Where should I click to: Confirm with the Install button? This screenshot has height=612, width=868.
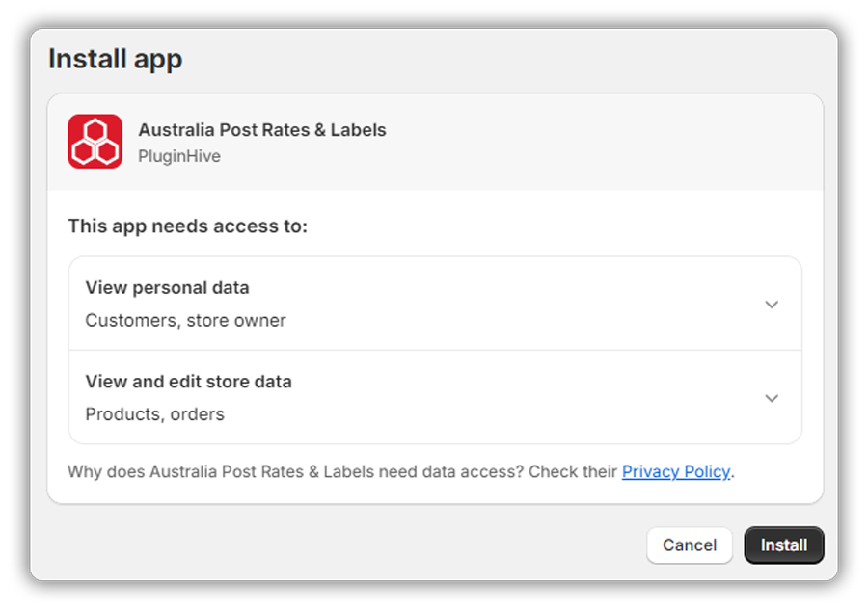tap(784, 545)
